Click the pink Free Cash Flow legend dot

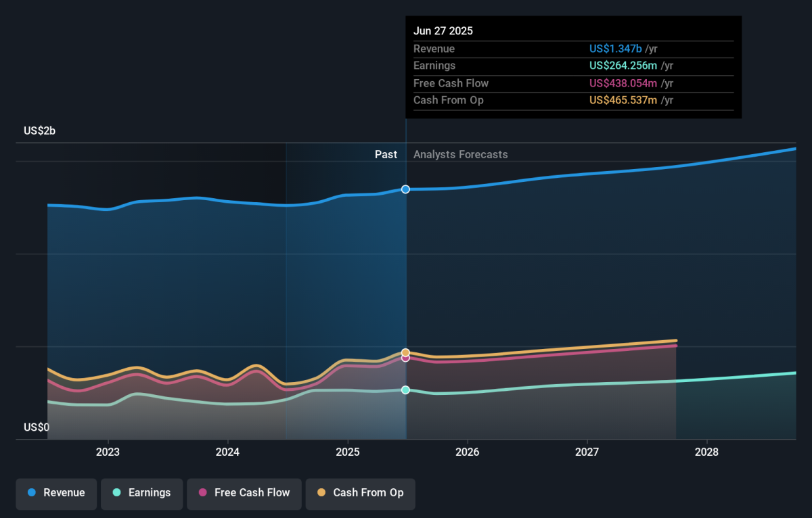coord(202,493)
